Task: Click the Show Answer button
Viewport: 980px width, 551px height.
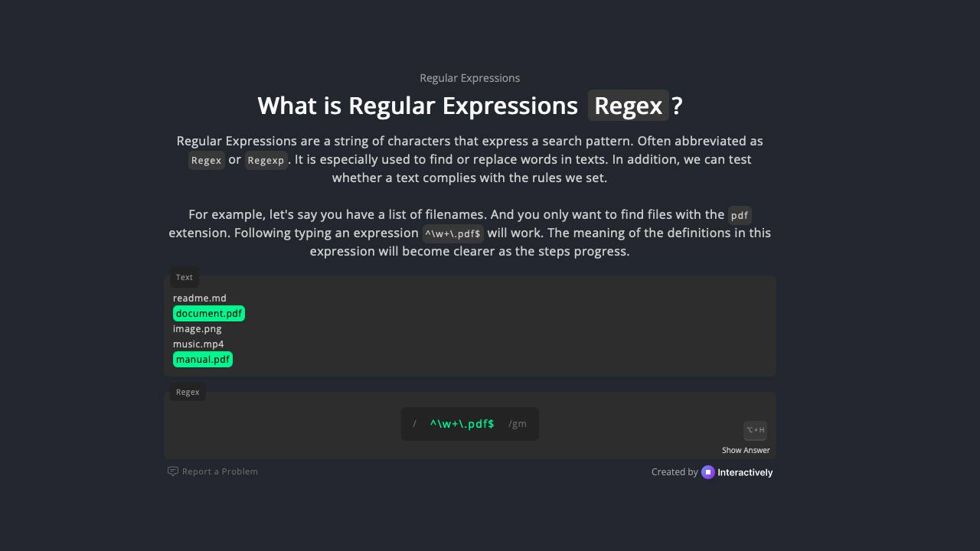Action: [745, 450]
